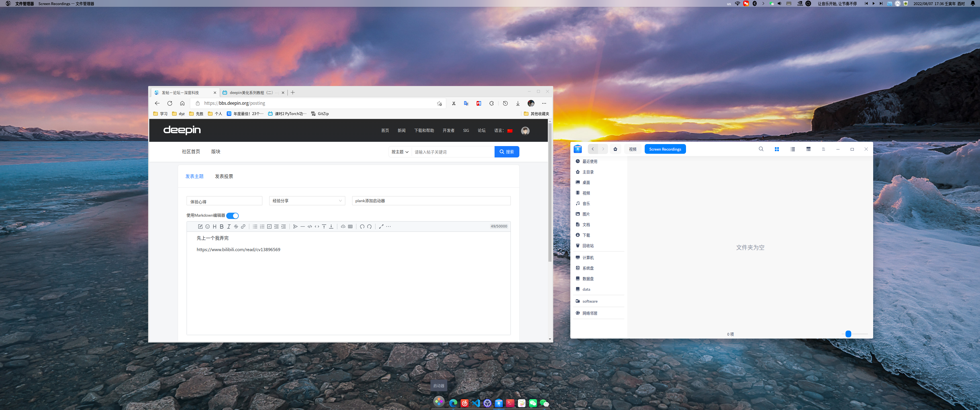Switch to the 发表投票 tab
Image resolution: width=980 pixels, height=410 pixels.
click(224, 177)
